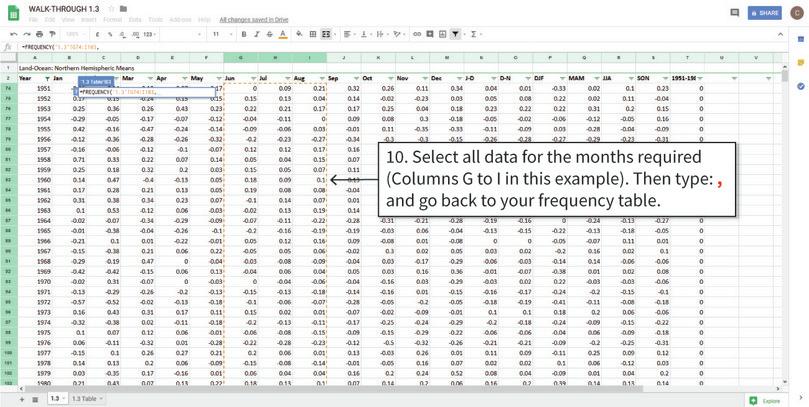Screen dimensions: 809x407
Task: Open the account avatar C
Action: point(796,13)
